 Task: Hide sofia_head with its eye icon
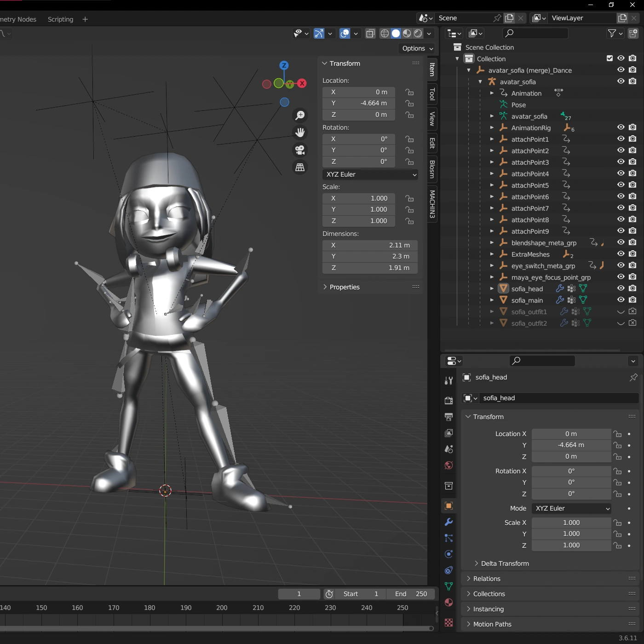pyautogui.click(x=621, y=288)
